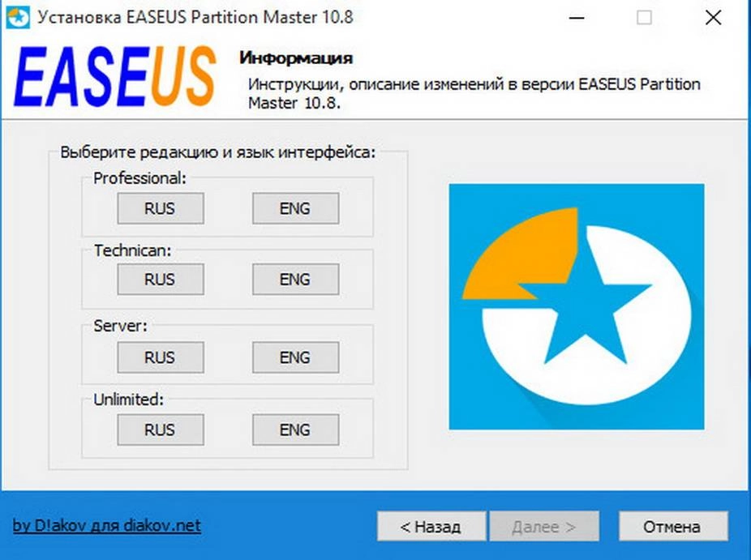Screen dimensions: 751x560
Task: Pick RUS for Server edition
Action: point(161,357)
